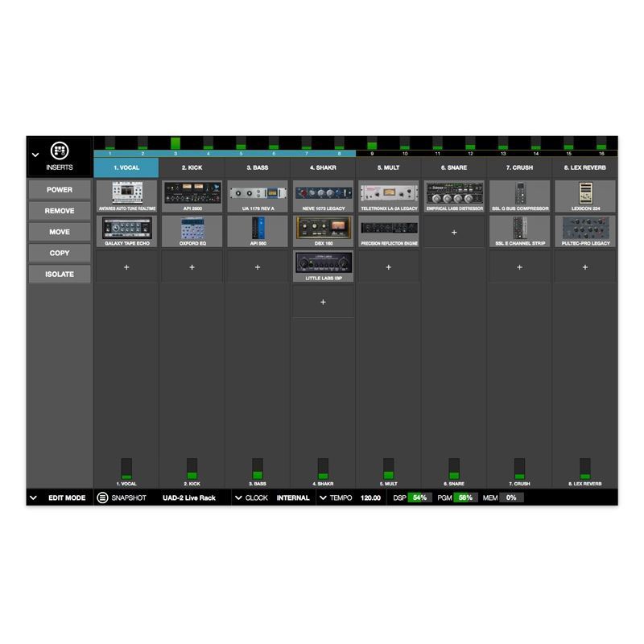The height and width of the screenshot is (644, 644).
Task: Click the Edit Mode label
Action: click(67, 497)
